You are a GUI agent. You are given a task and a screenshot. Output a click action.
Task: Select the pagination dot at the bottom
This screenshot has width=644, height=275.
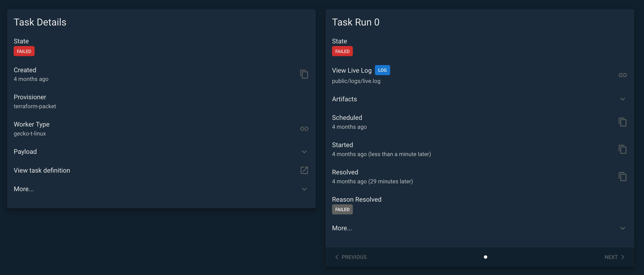(485, 257)
